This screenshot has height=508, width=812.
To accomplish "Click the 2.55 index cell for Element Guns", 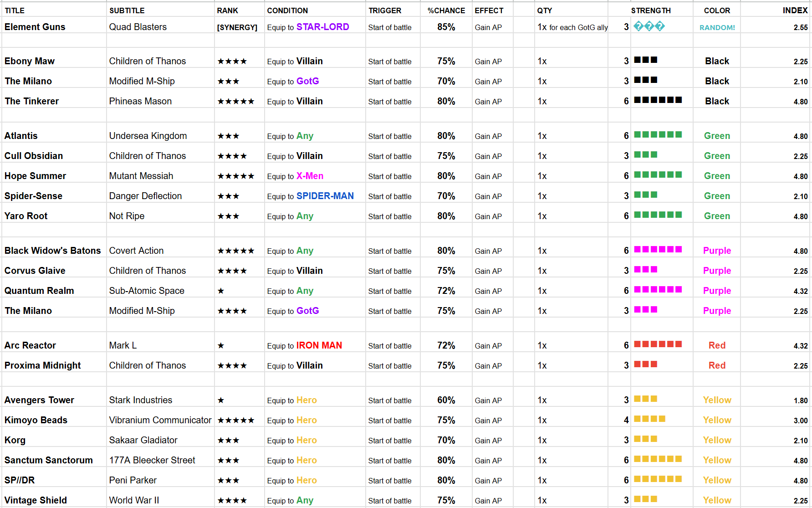I will click(801, 27).
